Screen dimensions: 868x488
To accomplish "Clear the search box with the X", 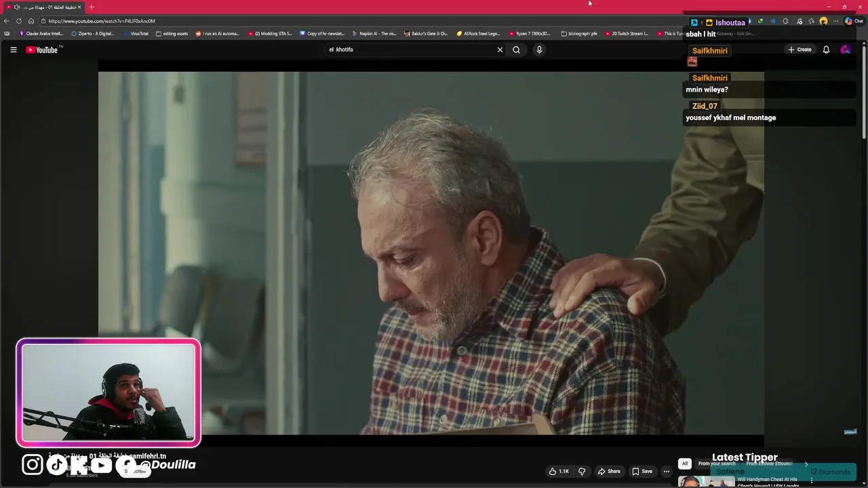I will tap(500, 49).
